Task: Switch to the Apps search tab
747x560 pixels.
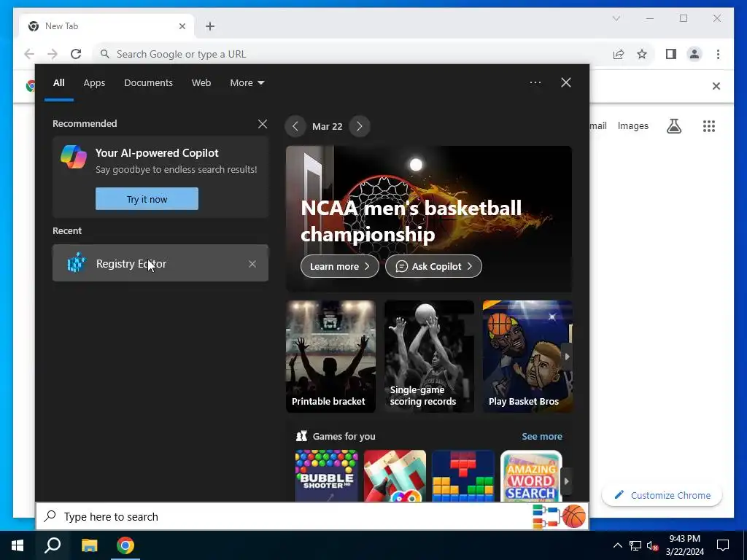Action: (x=94, y=83)
